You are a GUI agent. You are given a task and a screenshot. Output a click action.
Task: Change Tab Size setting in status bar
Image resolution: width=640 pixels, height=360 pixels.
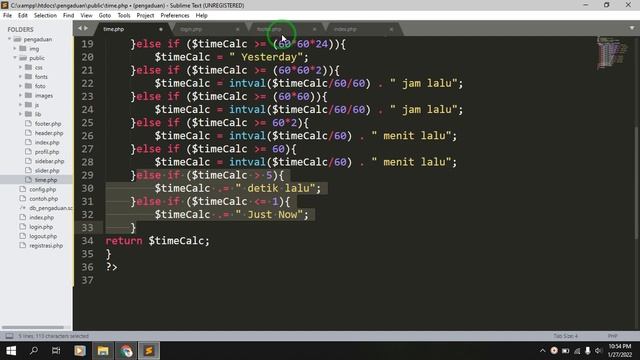point(565,336)
